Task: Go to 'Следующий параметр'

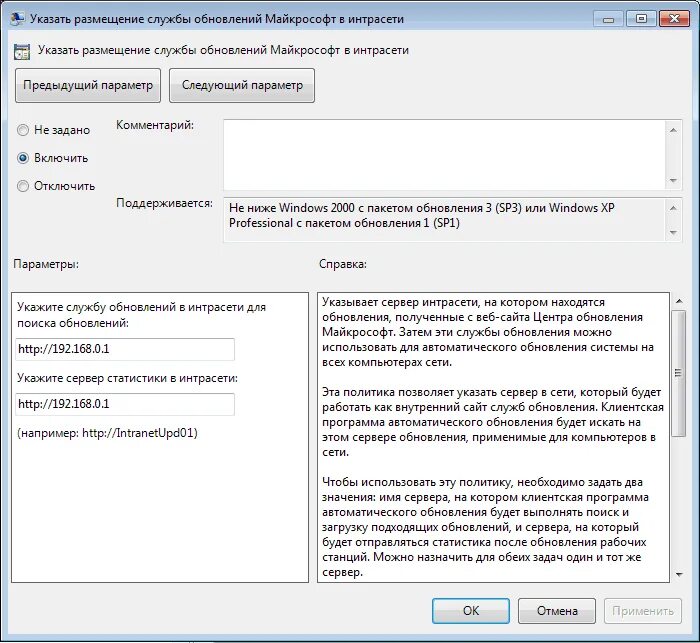Action: click(242, 85)
